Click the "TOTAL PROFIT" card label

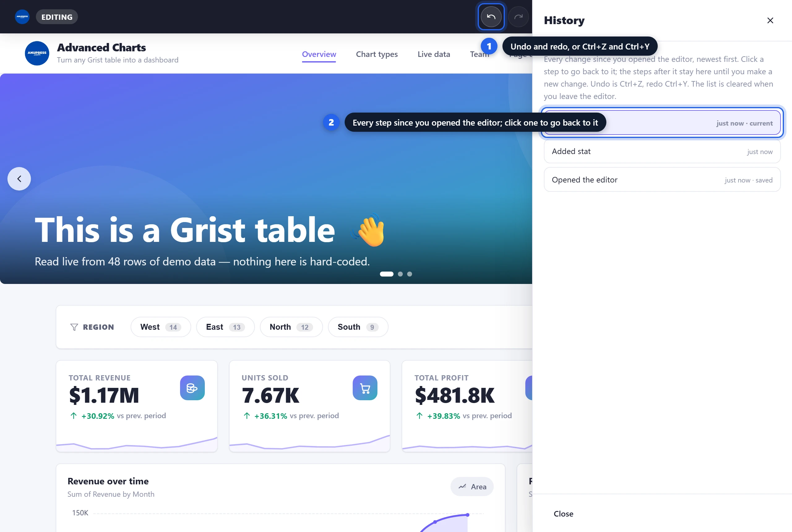tap(441, 378)
